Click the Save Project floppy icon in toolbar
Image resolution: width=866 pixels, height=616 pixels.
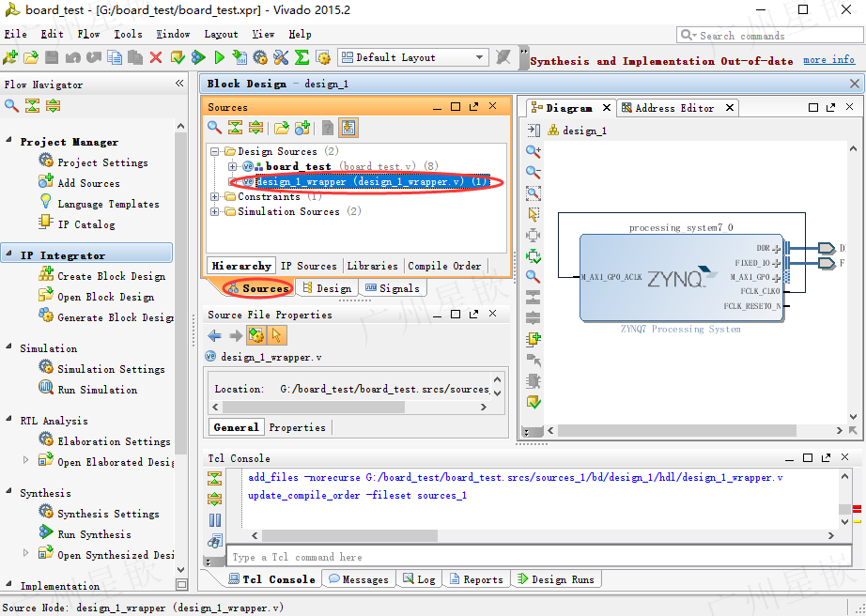coord(52,57)
